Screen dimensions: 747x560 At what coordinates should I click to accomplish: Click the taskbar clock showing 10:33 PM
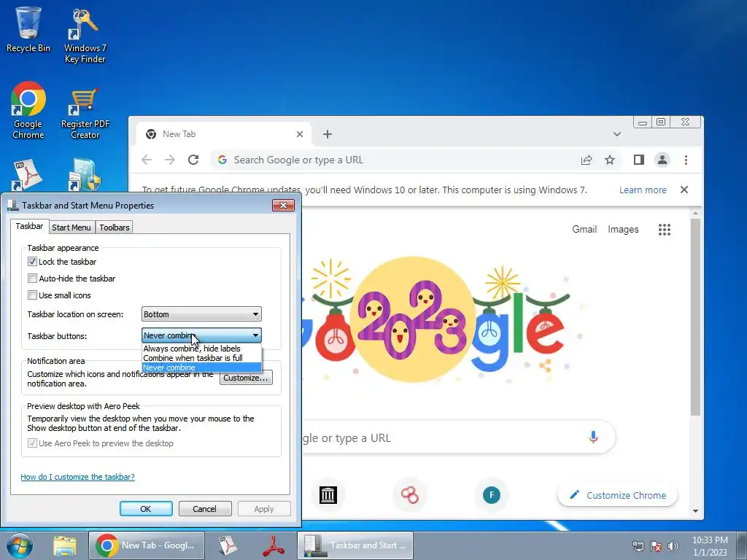[x=710, y=546]
